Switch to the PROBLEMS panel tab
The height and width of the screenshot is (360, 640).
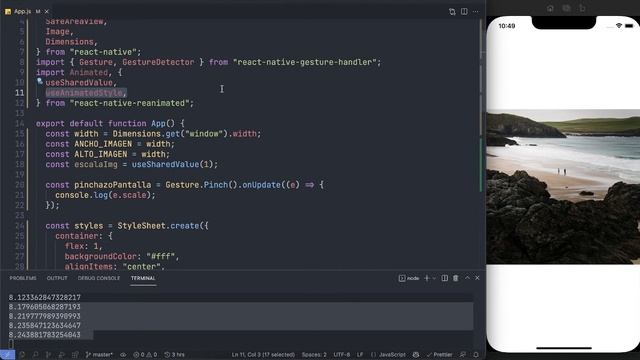click(x=23, y=278)
